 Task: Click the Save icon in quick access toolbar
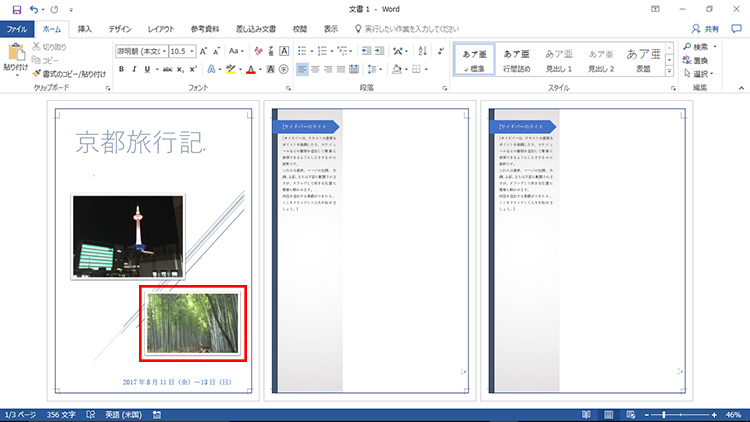16,10
